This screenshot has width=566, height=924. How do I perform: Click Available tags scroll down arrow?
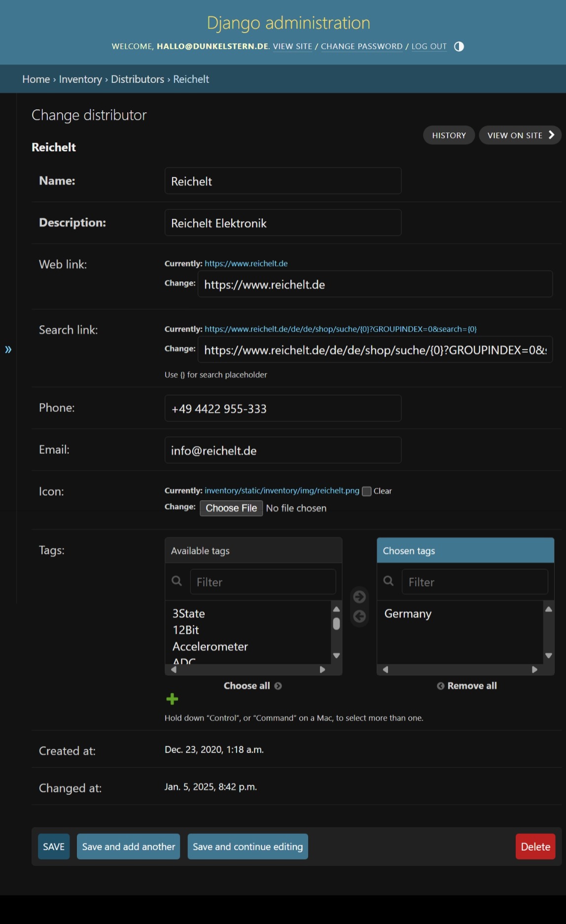pyautogui.click(x=337, y=655)
